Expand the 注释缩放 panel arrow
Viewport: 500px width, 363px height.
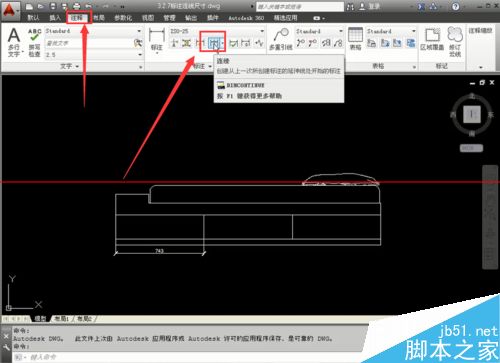click(x=480, y=67)
